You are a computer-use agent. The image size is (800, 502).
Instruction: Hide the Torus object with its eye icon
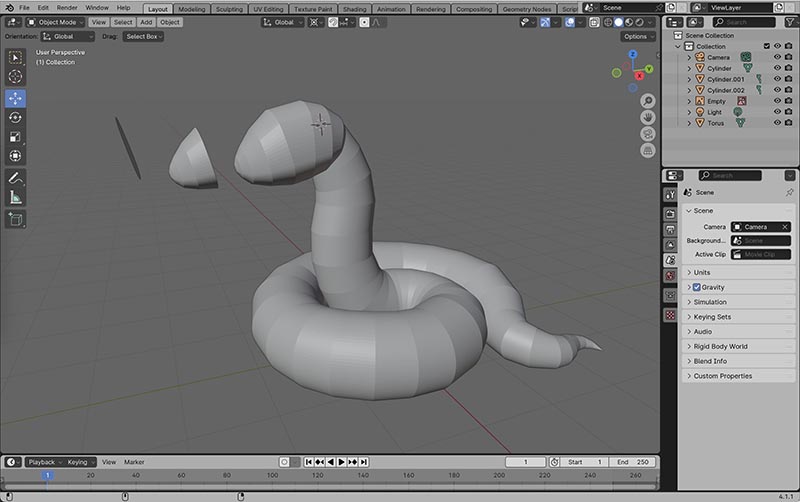777,123
